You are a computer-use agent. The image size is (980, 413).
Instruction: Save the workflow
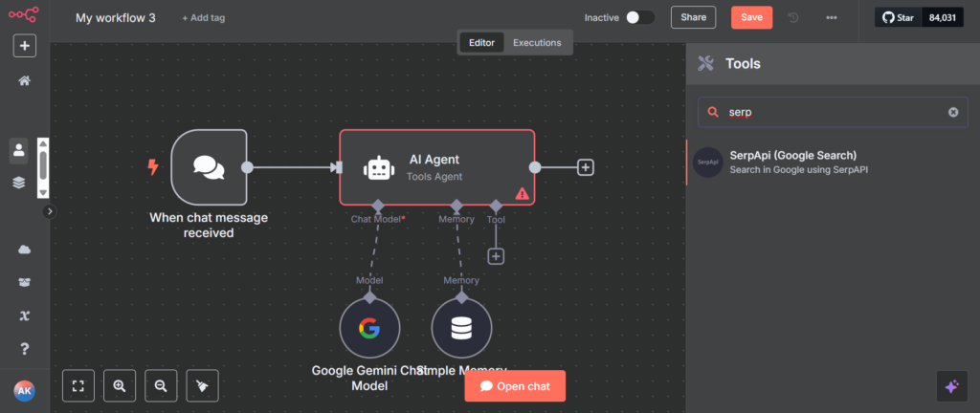752,17
